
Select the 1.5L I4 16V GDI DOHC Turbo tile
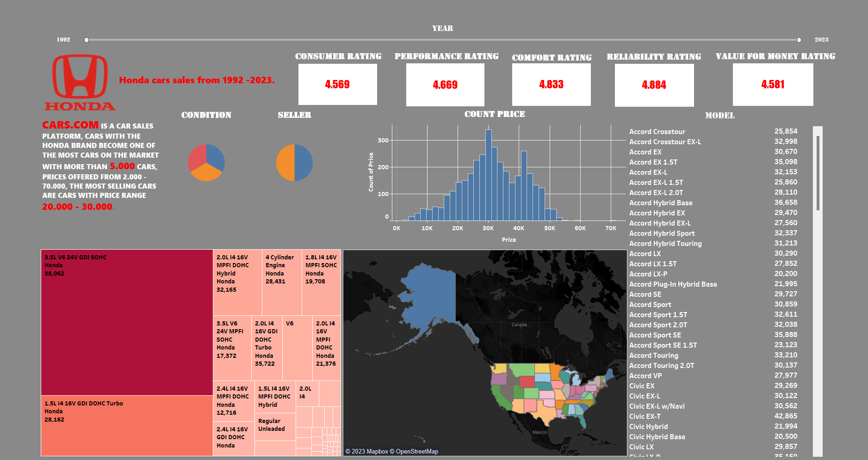[127, 425]
